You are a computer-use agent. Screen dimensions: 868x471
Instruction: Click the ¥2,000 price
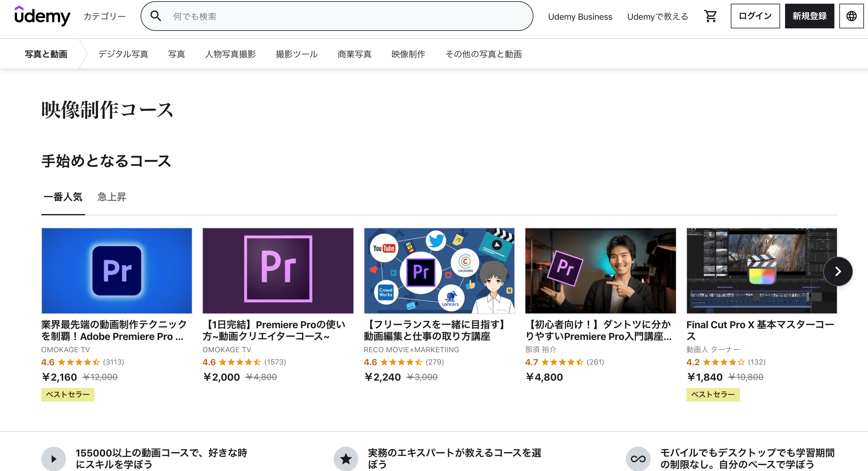coord(221,377)
